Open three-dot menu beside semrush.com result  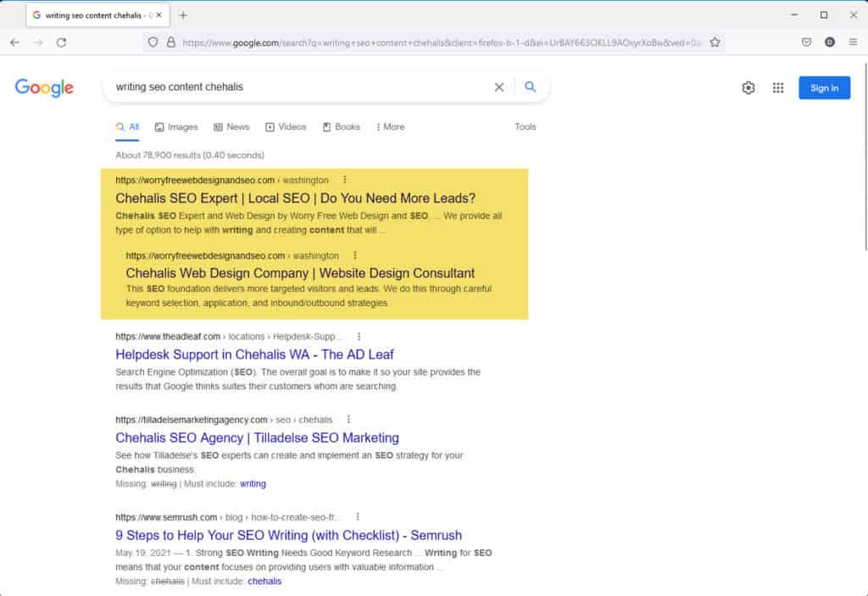(358, 517)
